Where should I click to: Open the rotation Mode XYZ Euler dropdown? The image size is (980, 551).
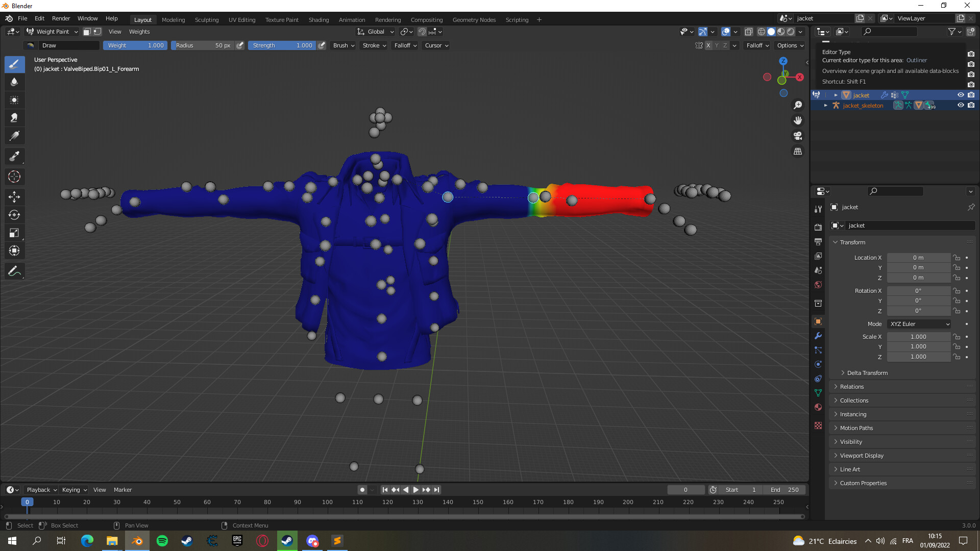[919, 324]
